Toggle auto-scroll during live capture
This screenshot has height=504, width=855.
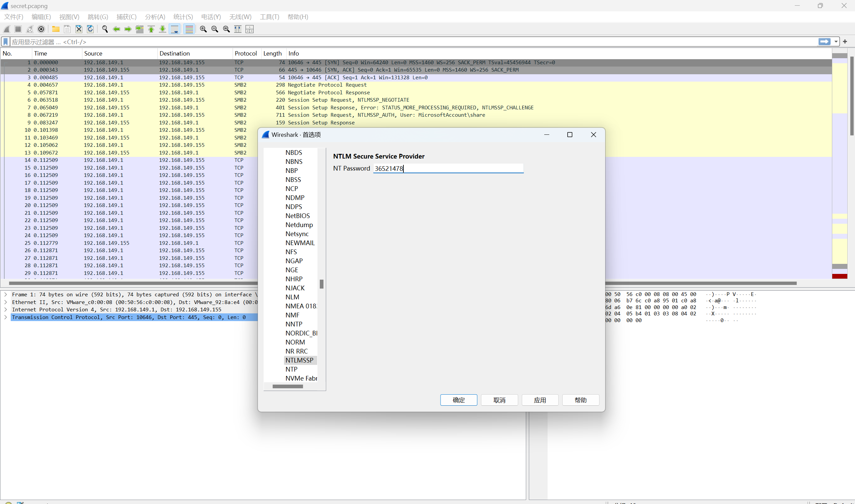click(x=175, y=29)
